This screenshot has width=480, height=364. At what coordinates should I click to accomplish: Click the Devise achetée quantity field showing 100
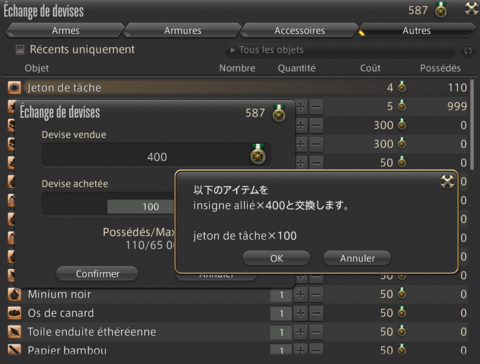pos(141,207)
